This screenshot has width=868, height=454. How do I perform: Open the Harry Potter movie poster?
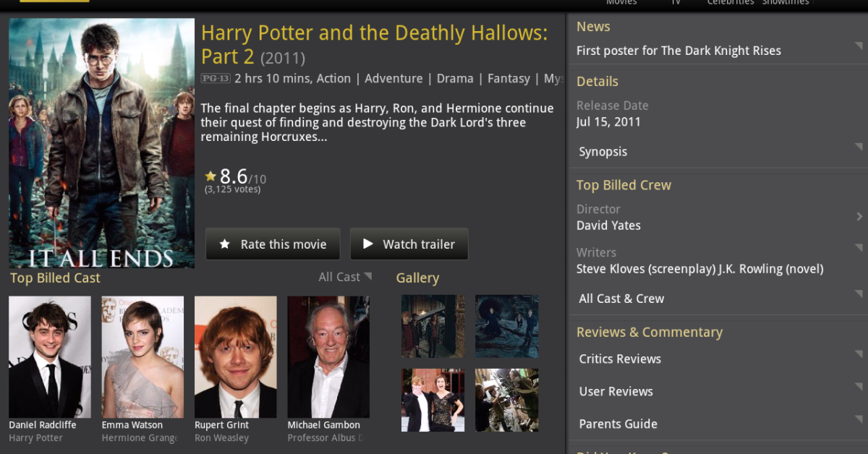pos(101,143)
